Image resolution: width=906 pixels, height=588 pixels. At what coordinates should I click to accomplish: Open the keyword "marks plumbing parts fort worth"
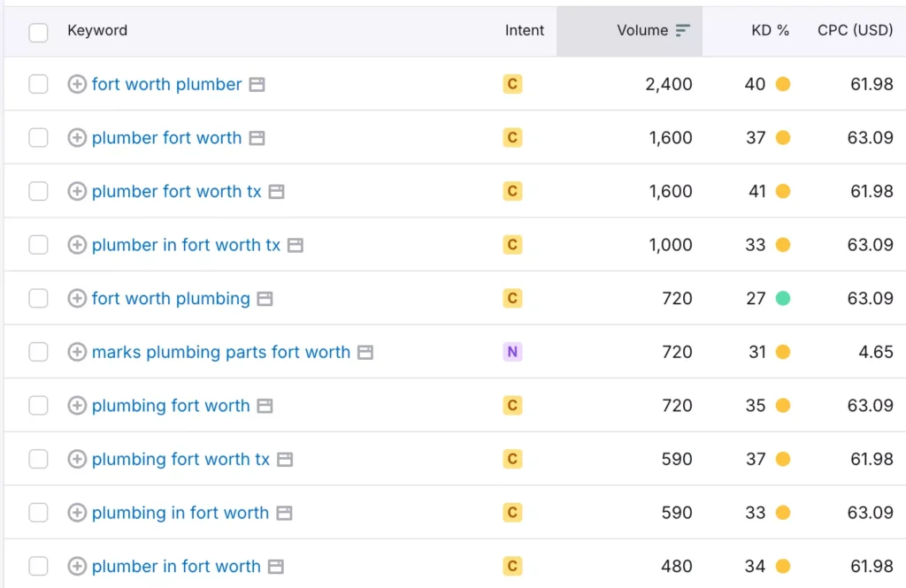(x=221, y=351)
